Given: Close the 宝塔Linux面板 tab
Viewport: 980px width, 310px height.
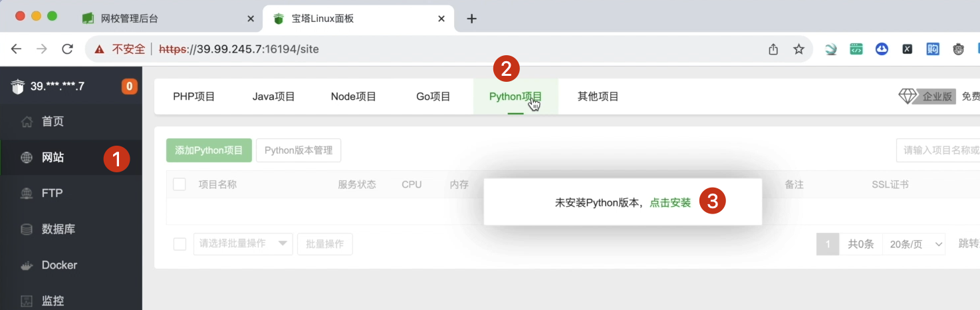Looking at the screenshot, I should pyautogui.click(x=441, y=19).
